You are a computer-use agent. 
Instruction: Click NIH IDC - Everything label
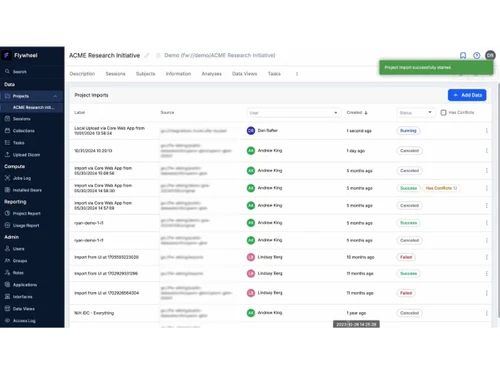(x=94, y=313)
